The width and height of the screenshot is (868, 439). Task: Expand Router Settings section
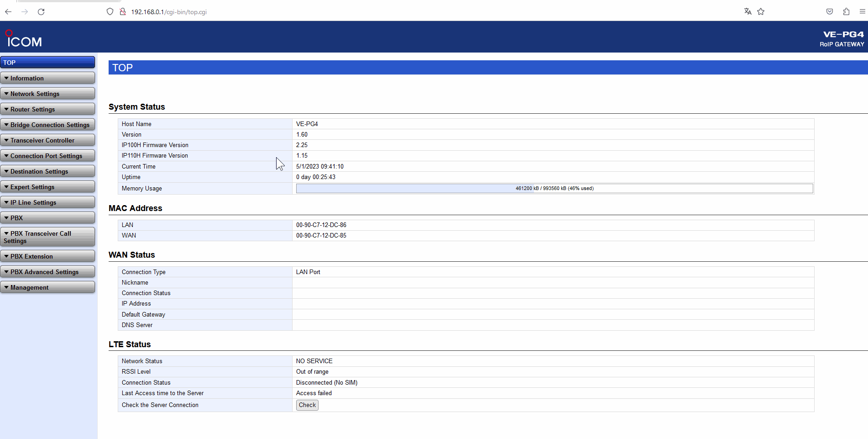(47, 109)
